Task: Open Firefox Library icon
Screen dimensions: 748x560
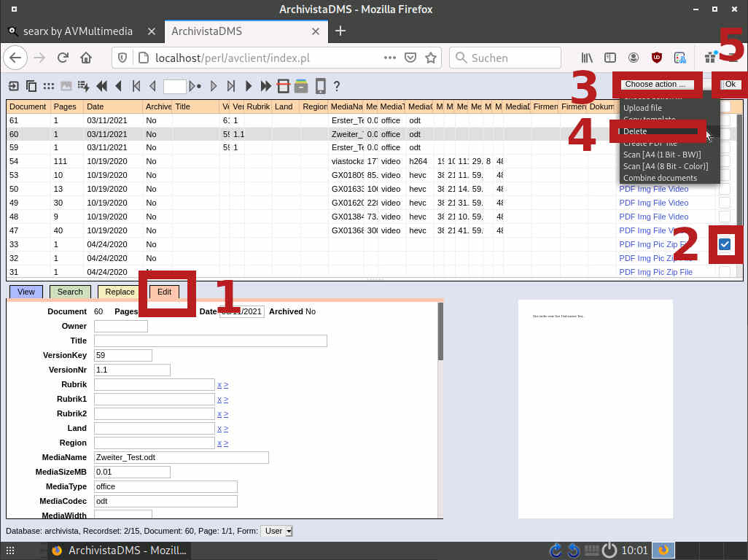Action: pos(587,58)
